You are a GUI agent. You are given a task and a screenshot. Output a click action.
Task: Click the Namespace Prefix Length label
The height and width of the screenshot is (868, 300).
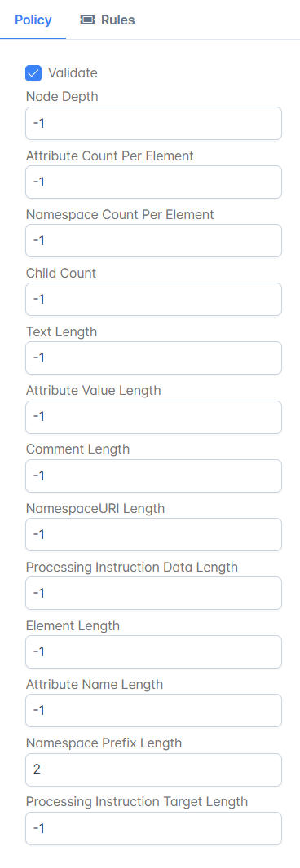(104, 743)
